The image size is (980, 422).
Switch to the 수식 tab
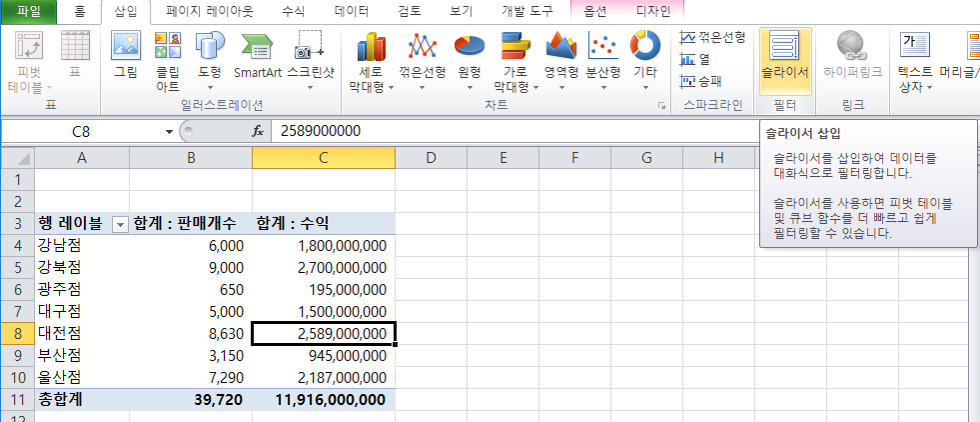(x=294, y=11)
